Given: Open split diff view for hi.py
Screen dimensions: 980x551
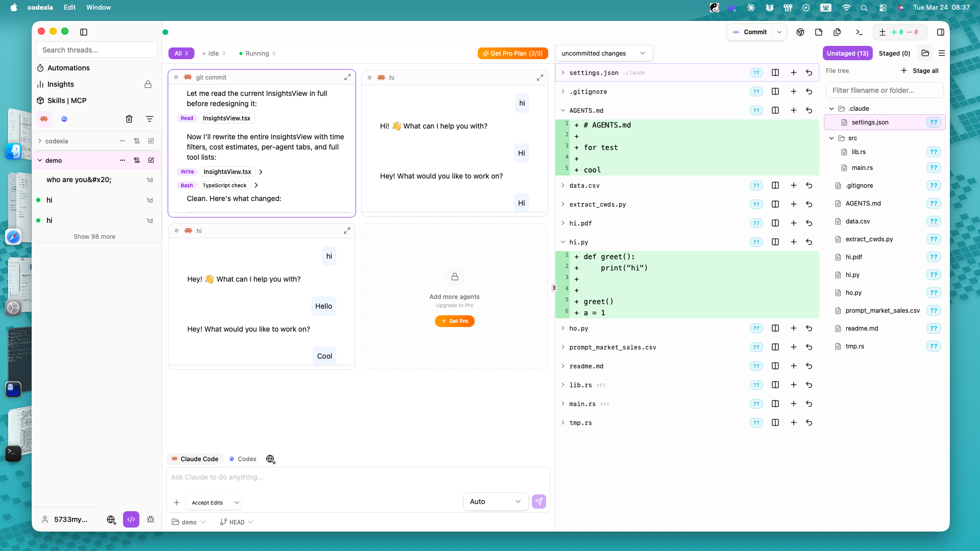Looking at the screenshot, I should click(775, 242).
